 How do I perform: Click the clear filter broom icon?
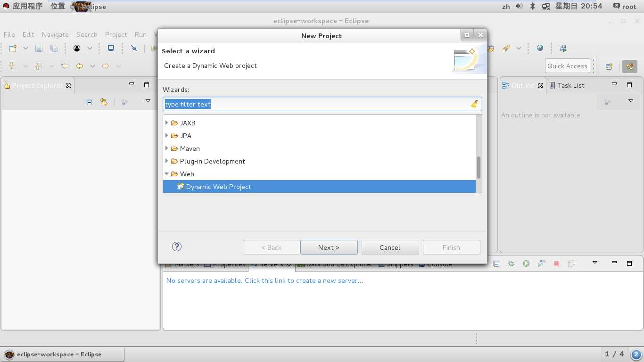pyautogui.click(x=474, y=104)
